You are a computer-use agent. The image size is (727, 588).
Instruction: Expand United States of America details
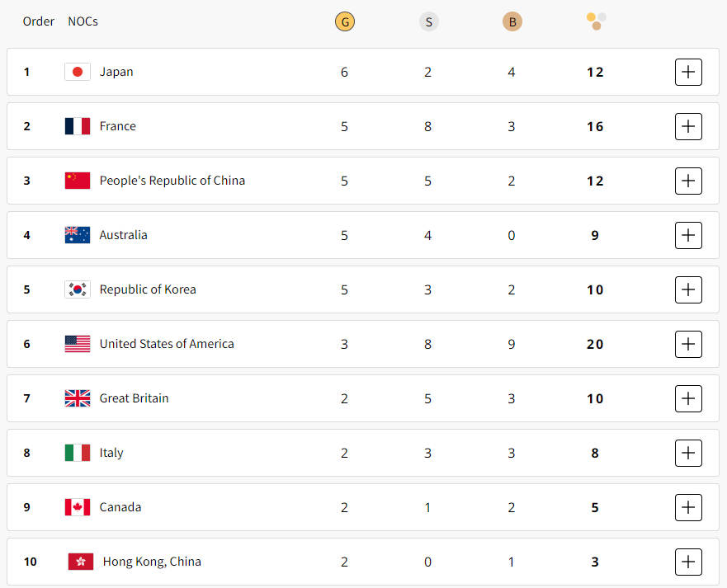coord(688,344)
